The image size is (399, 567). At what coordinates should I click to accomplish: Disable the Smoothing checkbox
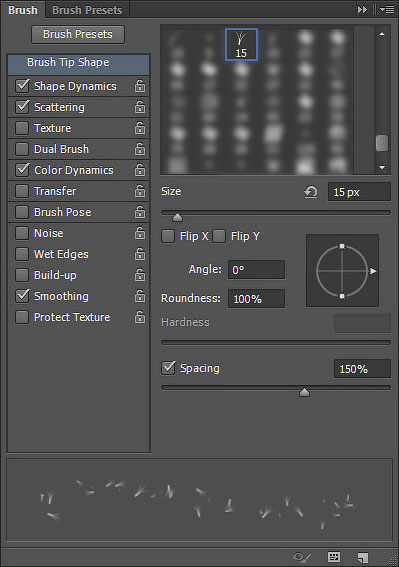click(22, 296)
